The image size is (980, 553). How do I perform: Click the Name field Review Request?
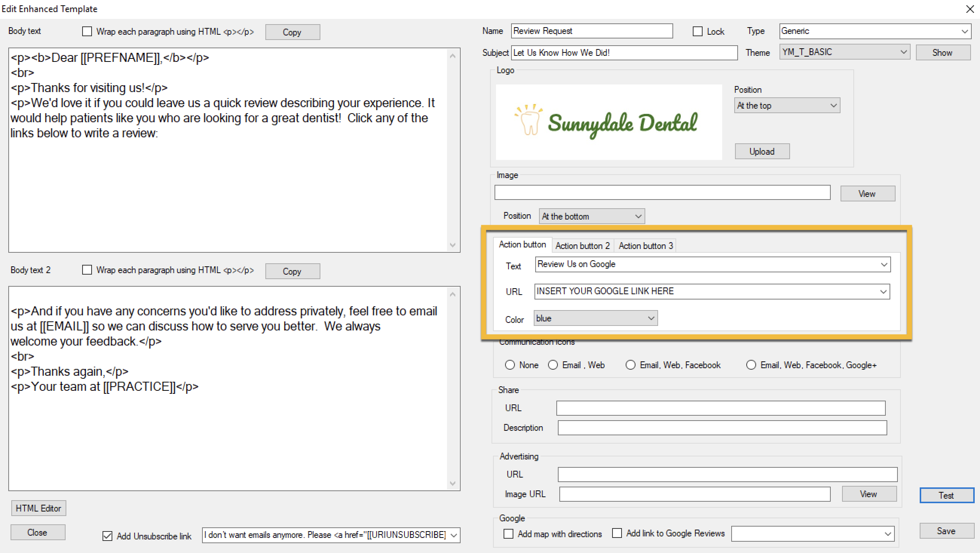pos(591,31)
